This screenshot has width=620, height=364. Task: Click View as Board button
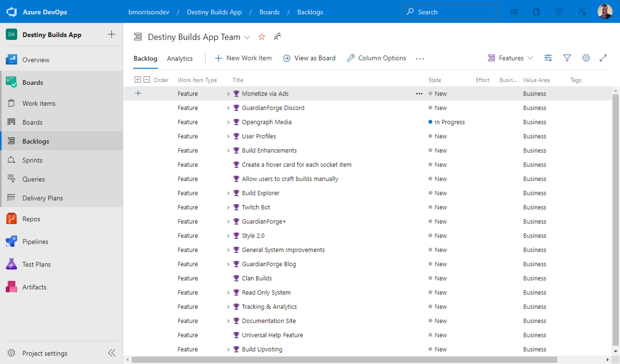[309, 58]
